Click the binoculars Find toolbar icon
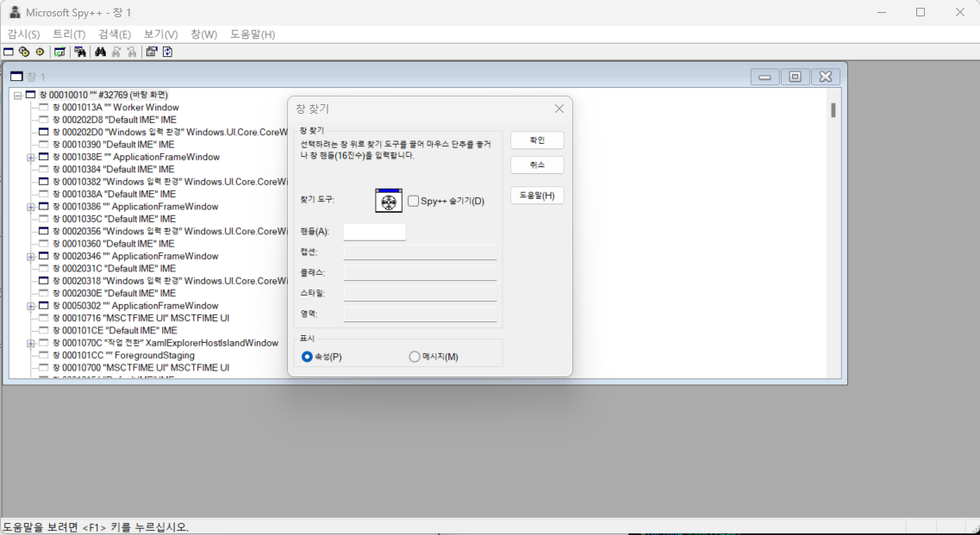The image size is (980, 535). pos(100,52)
